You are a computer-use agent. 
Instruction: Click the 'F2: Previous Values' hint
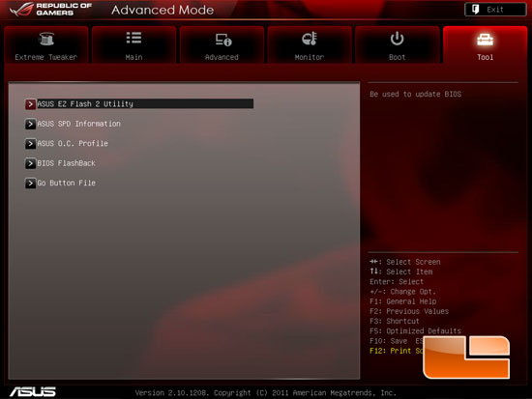pyautogui.click(x=409, y=311)
